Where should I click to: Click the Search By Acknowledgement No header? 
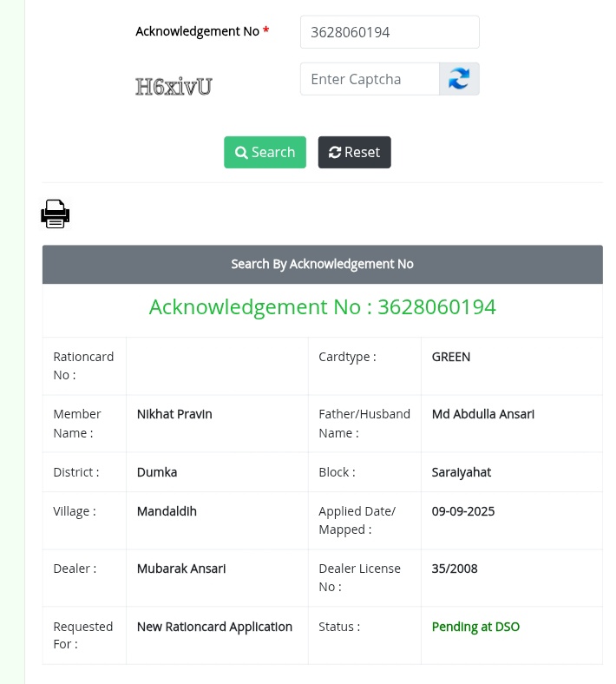pos(322,265)
